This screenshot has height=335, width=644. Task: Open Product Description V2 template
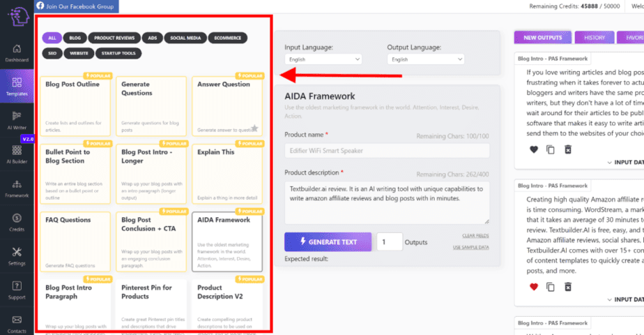tap(227, 305)
